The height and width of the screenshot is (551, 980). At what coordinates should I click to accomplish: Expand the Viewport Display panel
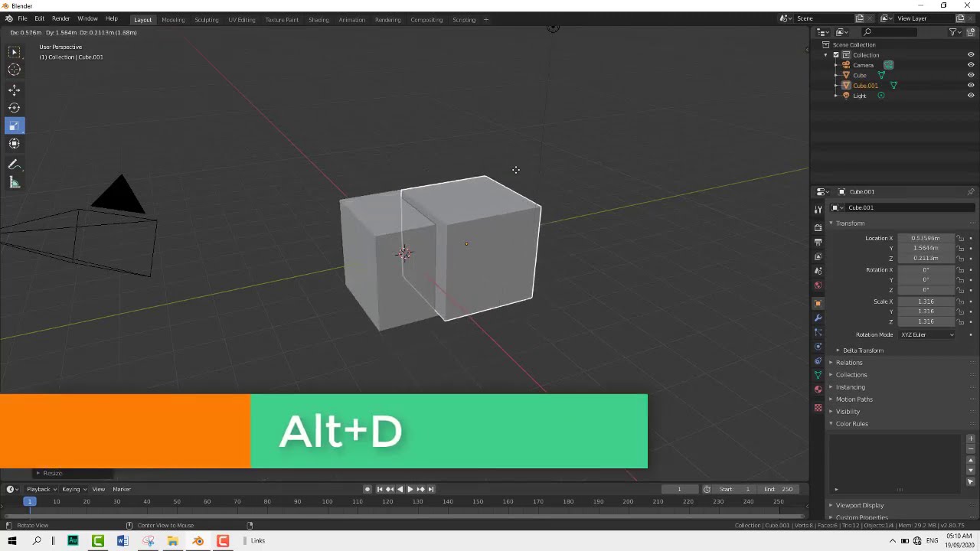point(859,505)
